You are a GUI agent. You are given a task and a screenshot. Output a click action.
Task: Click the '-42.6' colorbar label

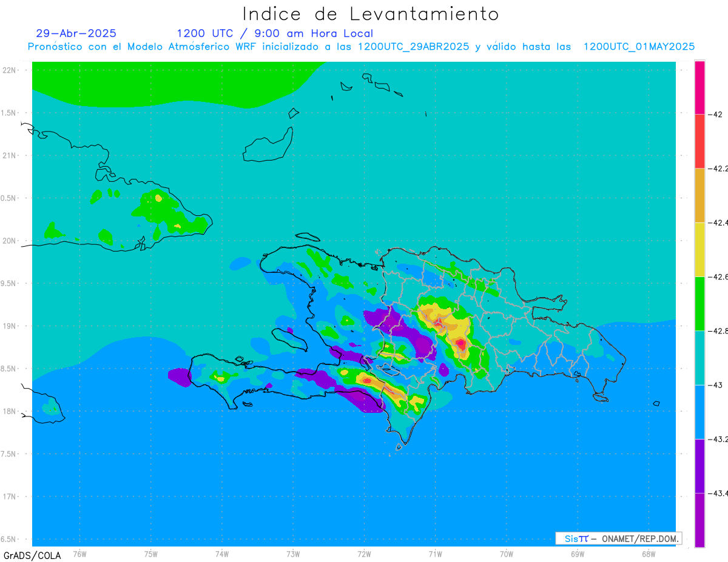(718, 276)
